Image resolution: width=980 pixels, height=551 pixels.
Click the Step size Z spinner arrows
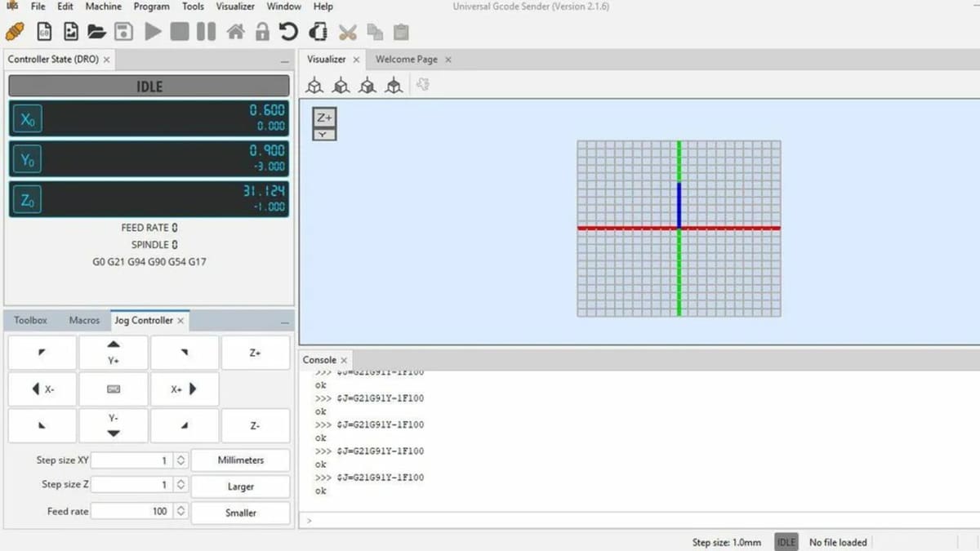(x=180, y=485)
